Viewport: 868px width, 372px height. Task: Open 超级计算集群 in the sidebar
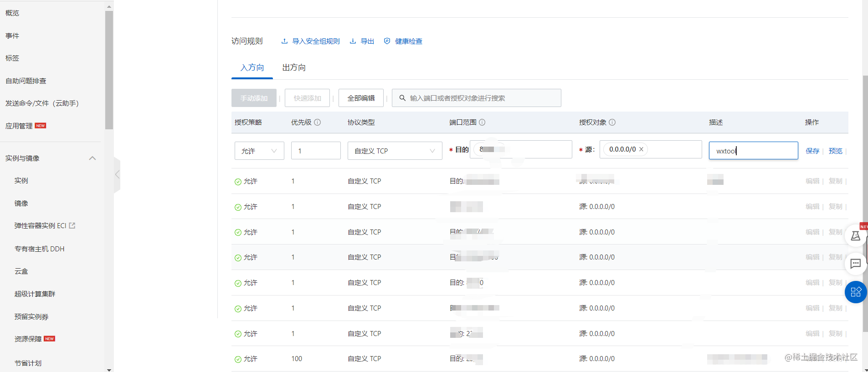point(35,294)
